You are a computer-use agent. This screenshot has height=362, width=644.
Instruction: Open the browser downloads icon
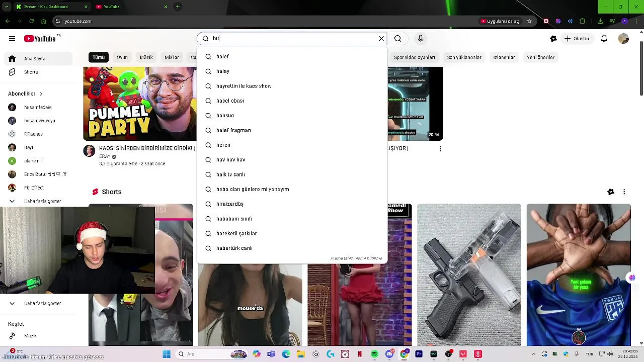600,21
